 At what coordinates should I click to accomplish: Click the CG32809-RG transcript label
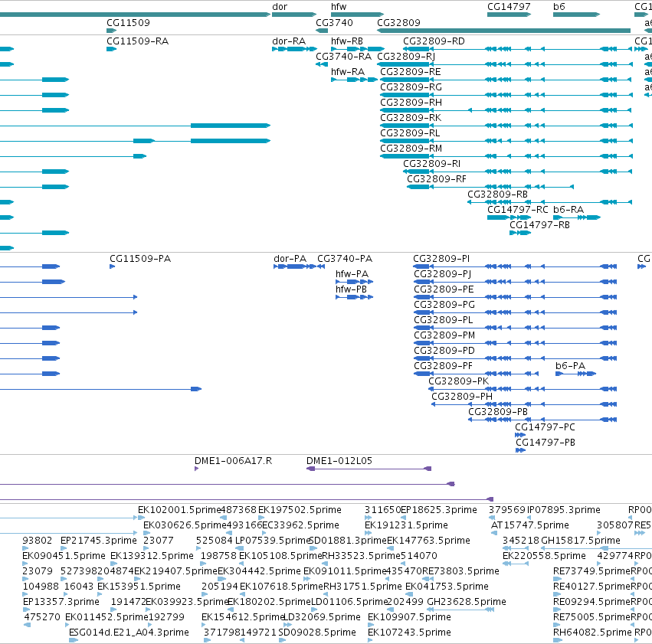click(x=411, y=87)
